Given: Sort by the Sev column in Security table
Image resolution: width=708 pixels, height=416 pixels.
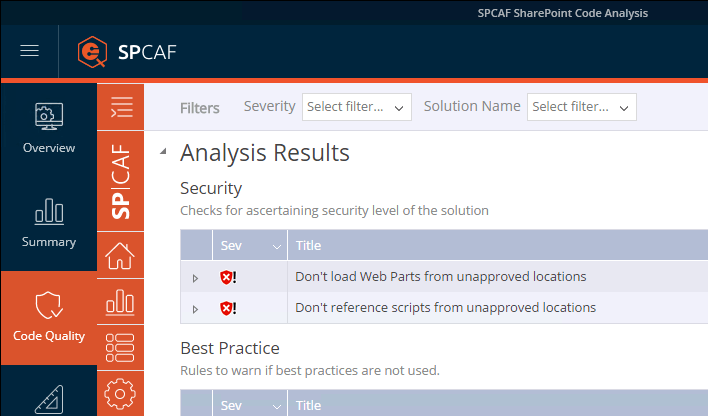Looking at the screenshot, I should [x=250, y=245].
